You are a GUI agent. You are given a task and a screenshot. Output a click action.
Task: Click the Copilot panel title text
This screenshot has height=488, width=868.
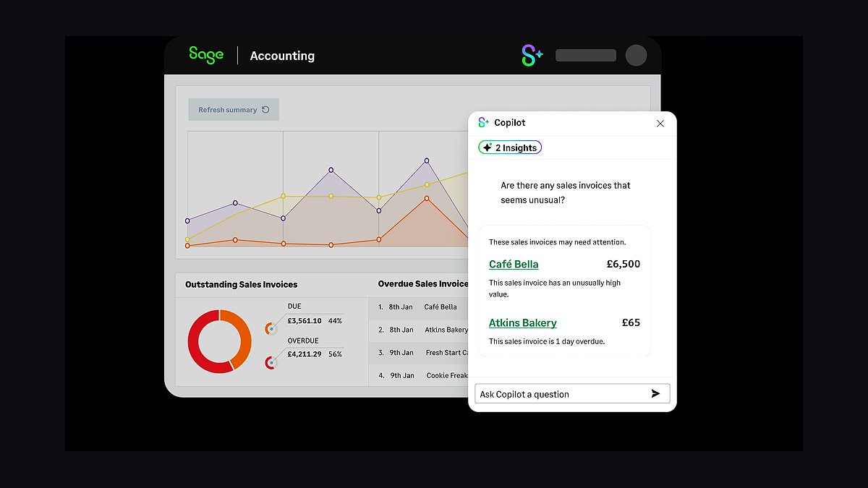510,123
